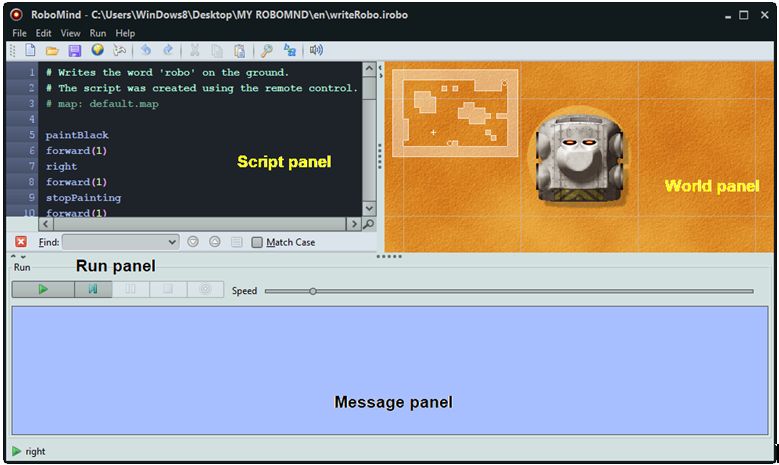Open the Find text dropdown

[172, 242]
